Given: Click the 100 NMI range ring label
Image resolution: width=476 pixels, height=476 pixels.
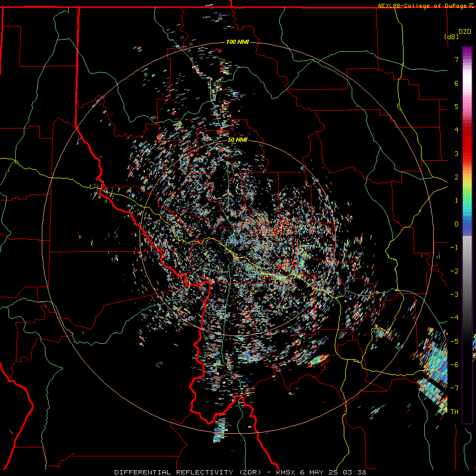Looking at the screenshot, I should point(237,42).
